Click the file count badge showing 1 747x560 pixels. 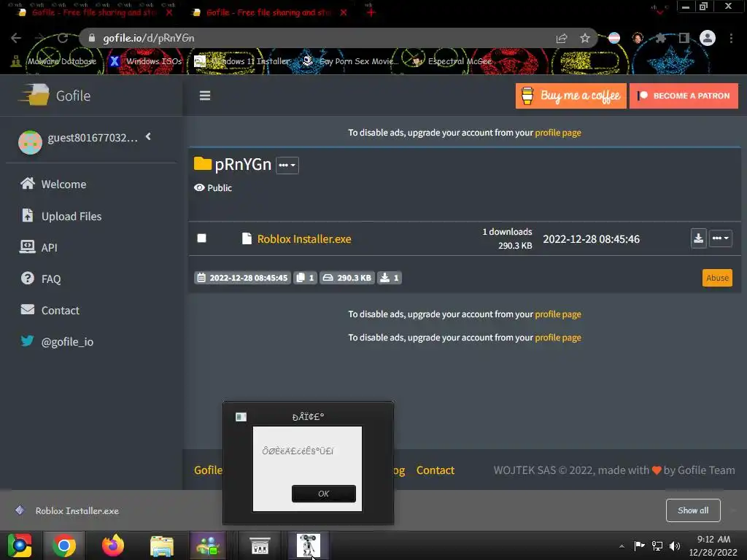tap(305, 278)
